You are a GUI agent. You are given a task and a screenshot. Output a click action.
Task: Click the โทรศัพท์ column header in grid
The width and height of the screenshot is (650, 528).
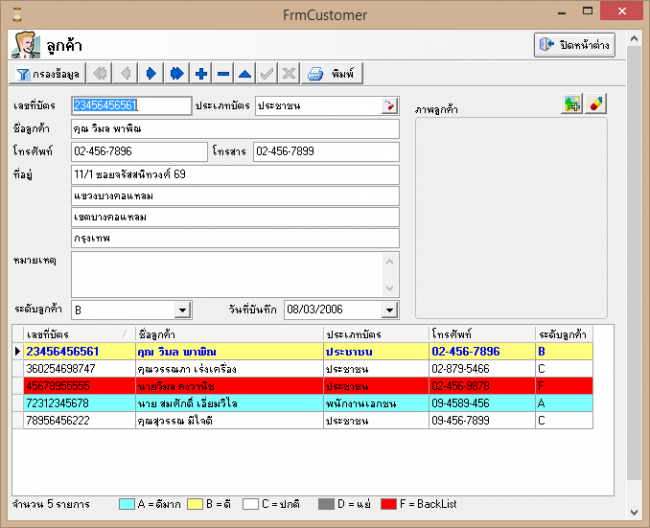[x=480, y=333]
